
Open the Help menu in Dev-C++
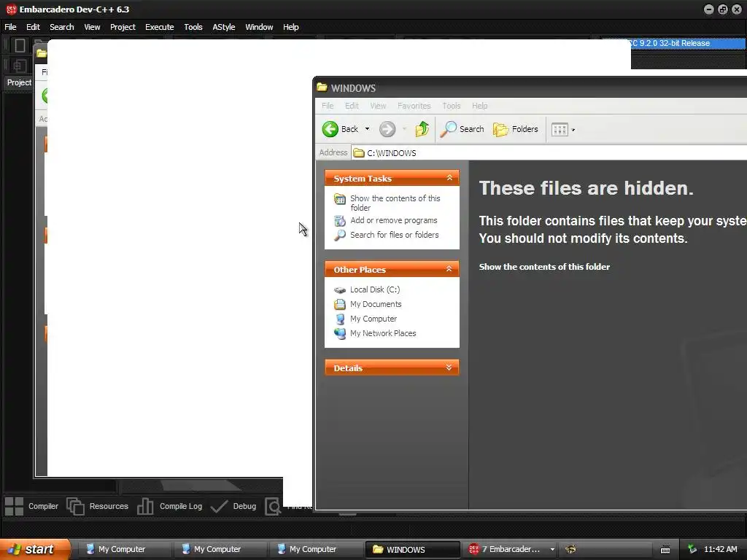coord(290,27)
